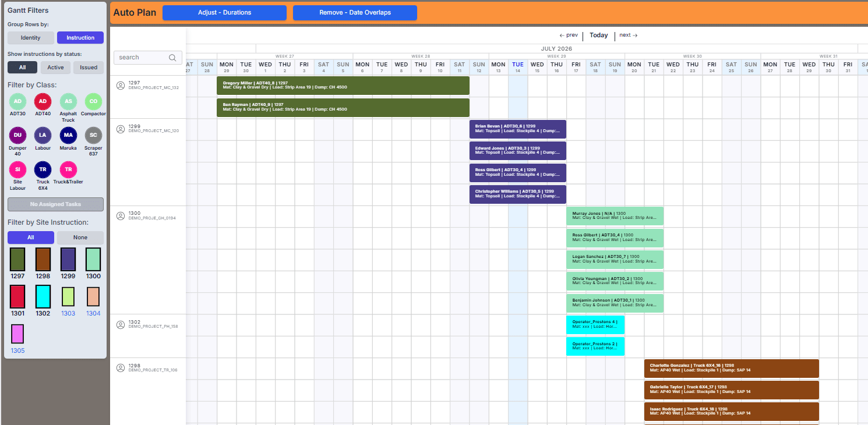Group rows by Instruction
Screen dimensions: 868x425
click(x=80, y=38)
